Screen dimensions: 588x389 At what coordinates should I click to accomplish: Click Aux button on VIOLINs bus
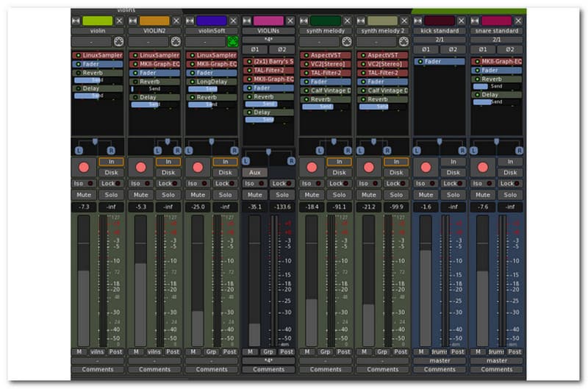255,173
